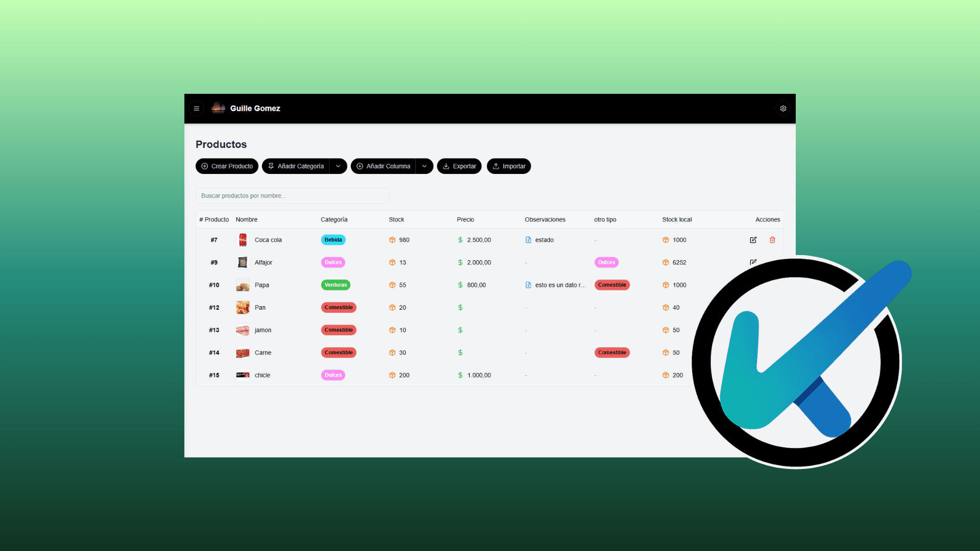Click the 'estado' note icon on Coca cola

pyautogui.click(x=528, y=240)
